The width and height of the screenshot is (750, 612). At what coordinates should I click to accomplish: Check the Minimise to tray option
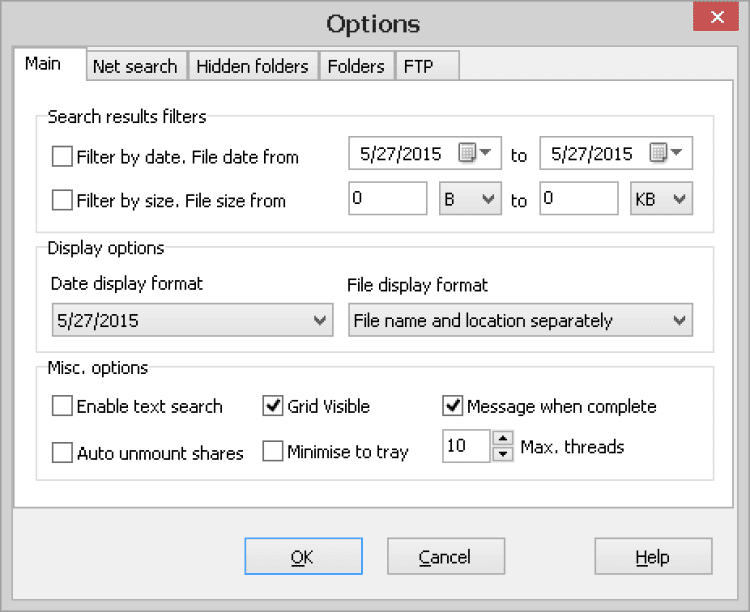click(272, 452)
